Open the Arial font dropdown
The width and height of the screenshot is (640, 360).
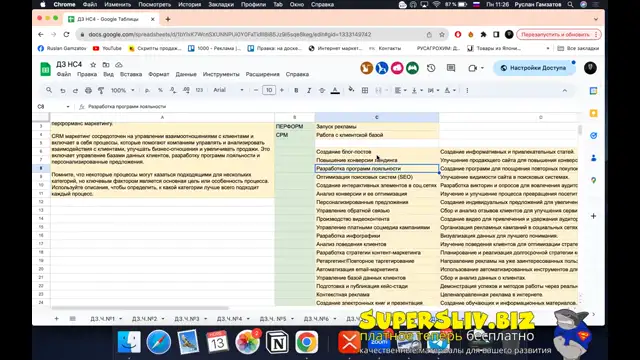(228, 90)
